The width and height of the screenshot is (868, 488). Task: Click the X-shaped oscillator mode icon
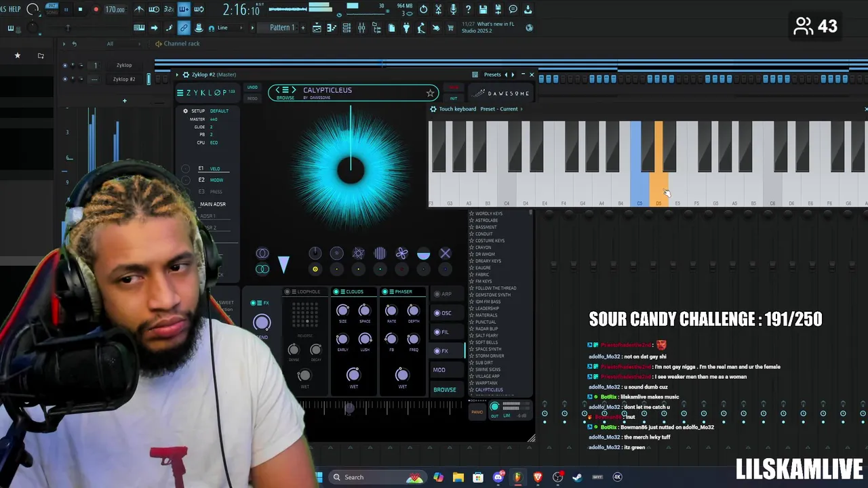[x=445, y=253]
